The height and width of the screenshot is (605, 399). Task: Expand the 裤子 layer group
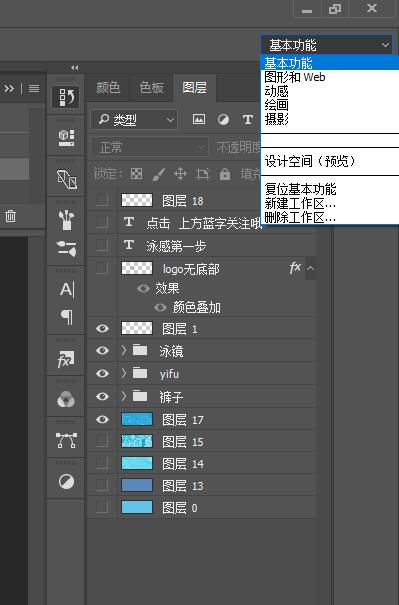pyautogui.click(x=123, y=396)
